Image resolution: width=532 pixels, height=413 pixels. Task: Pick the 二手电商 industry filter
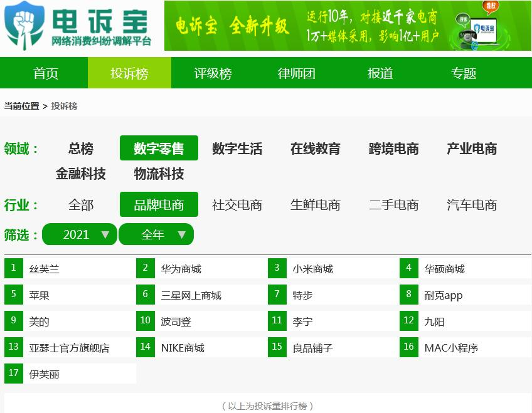(x=393, y=205)
